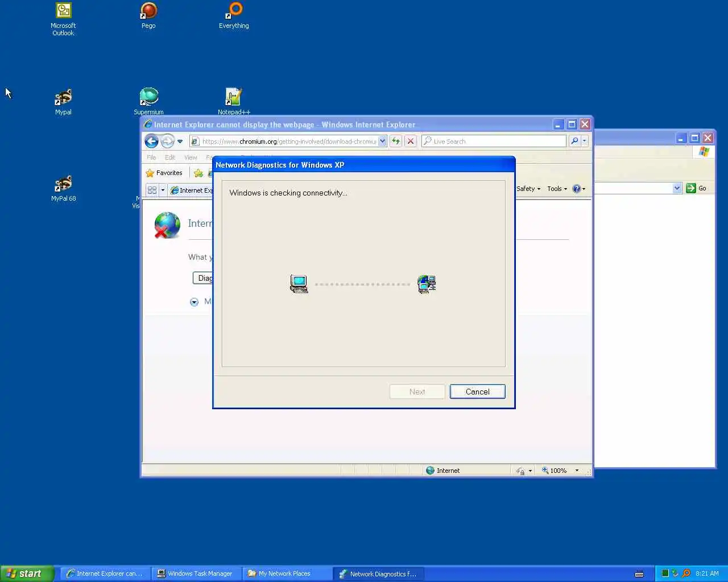Click the network globe computers icon
The width and height of the screenshot is (728, 582).
click(427, 284)
